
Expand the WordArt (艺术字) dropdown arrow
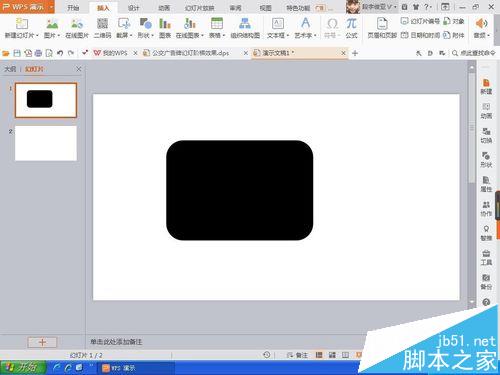[315, 35]
